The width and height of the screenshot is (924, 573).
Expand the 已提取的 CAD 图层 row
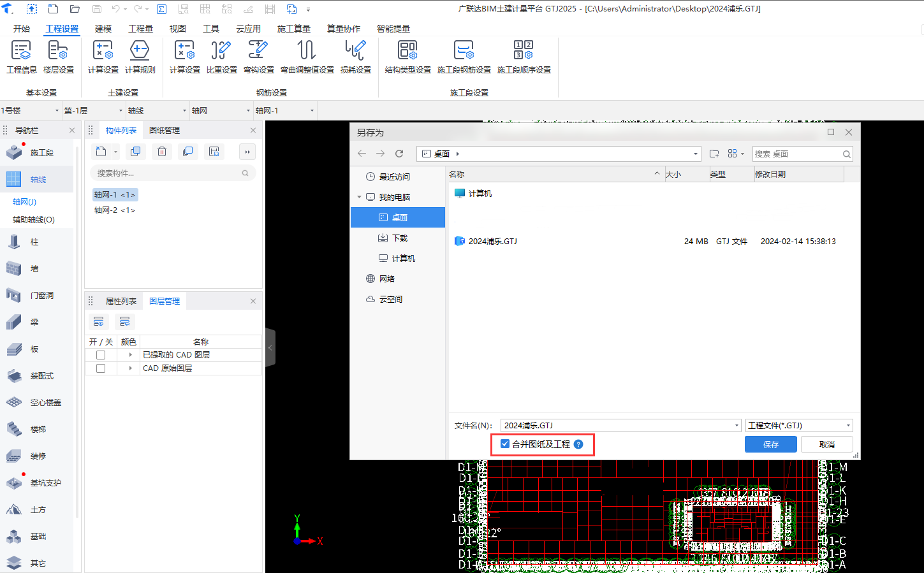(x=130, y=355)
